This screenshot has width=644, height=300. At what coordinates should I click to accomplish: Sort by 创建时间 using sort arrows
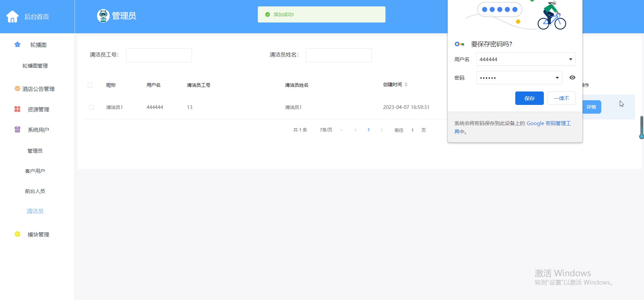pyautogui.click(x=406, y=84)
